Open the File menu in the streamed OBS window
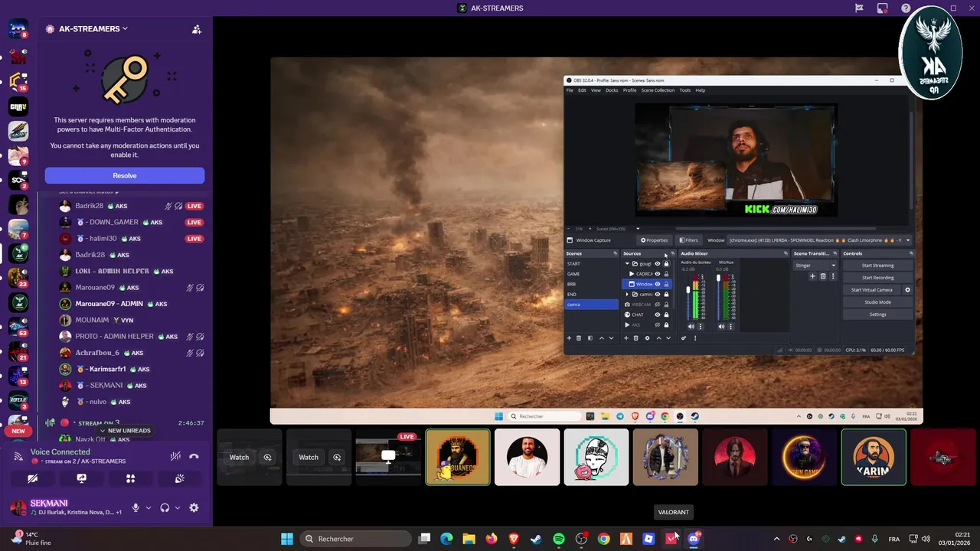Image resolution: width=980 pixels, height=551 pixels. tap(570, 90)
